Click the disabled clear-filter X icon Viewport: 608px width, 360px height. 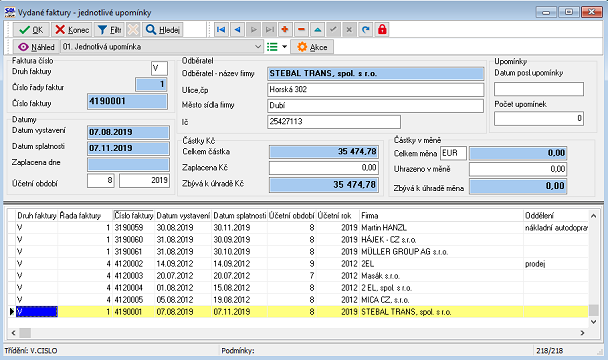[133, 30]
